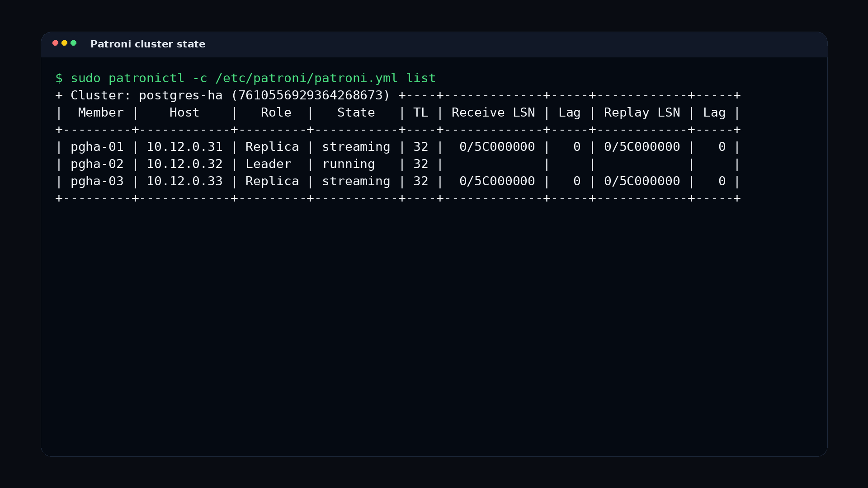Screen dimensions: 868x488
Task: Click member name pgha-02
Action: pyautogui.click(x=97, y=164)
